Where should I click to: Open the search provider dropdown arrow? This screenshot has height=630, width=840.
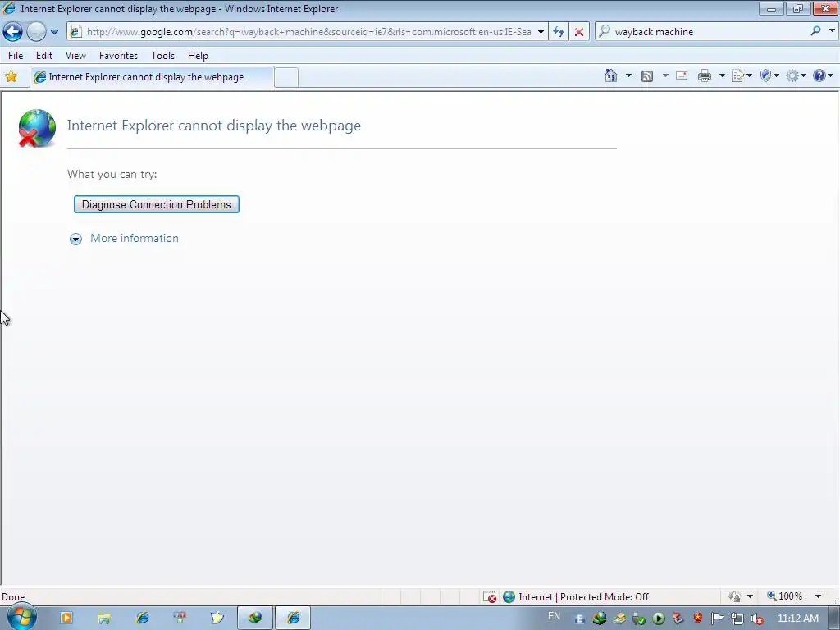click(x=832, y=31)
